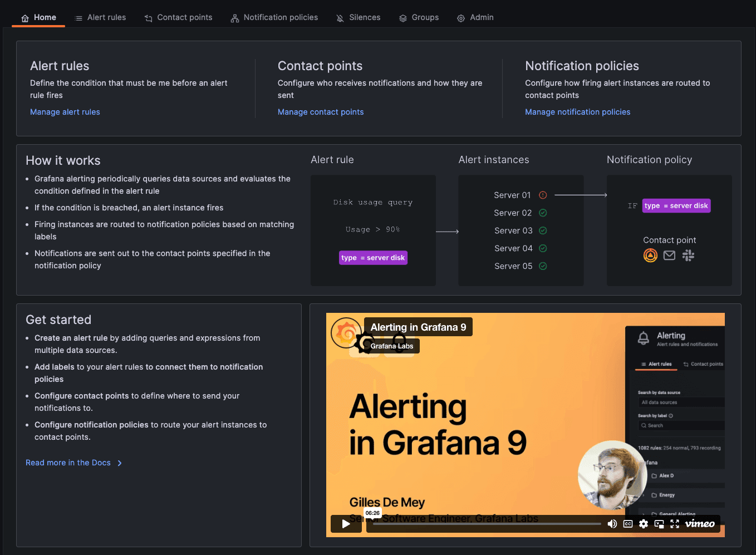
Task: Toggle fullscreen mode for the video
Action: click(x=675, y=523)
